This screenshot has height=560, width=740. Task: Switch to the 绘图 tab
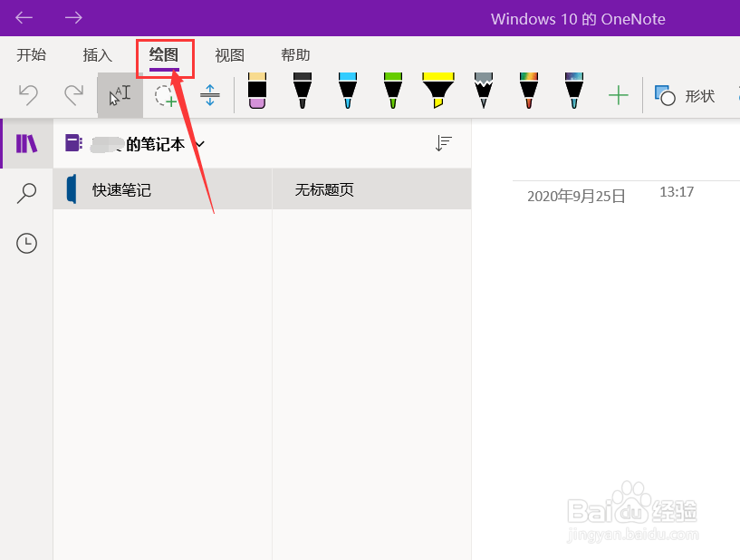tap(164, 54)
